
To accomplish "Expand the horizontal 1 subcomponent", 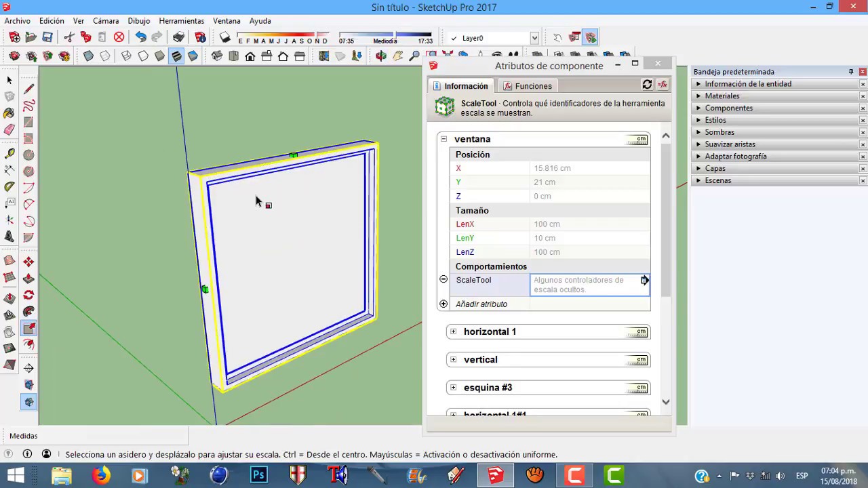I will (x=453, y=331).
